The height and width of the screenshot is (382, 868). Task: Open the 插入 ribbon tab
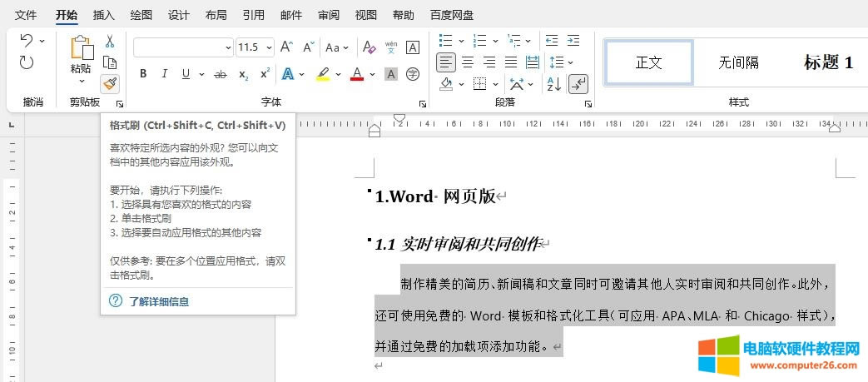(x=104, y=15)
